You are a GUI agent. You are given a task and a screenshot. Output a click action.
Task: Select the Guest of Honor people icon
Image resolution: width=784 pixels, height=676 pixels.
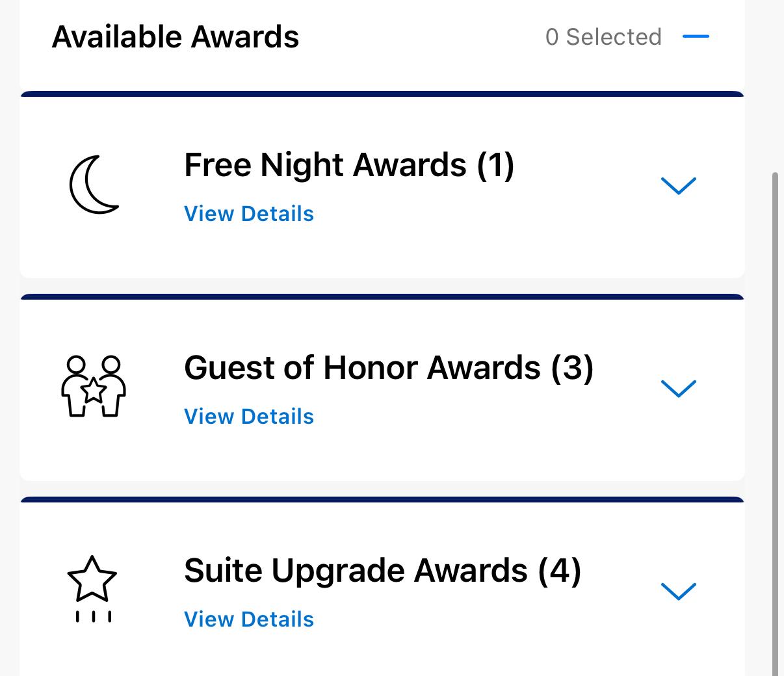pos(93,387)
